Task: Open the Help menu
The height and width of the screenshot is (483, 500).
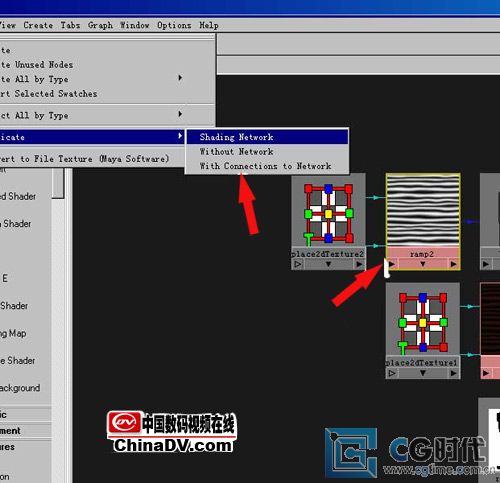Action: point(209,25)
